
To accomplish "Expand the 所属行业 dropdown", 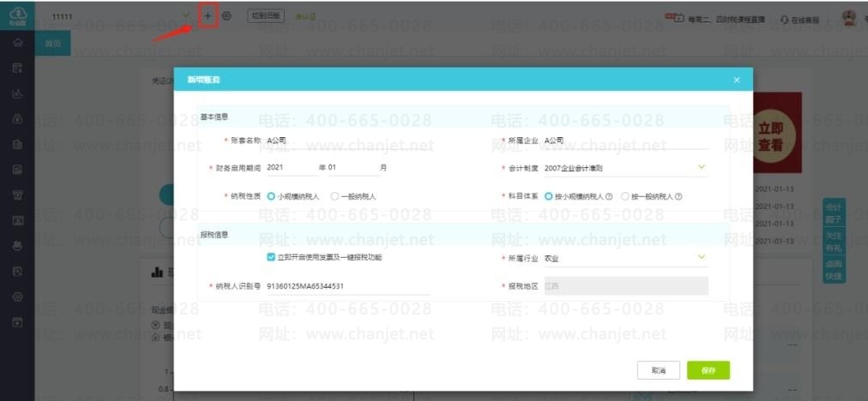I will [x=702, y=257].
